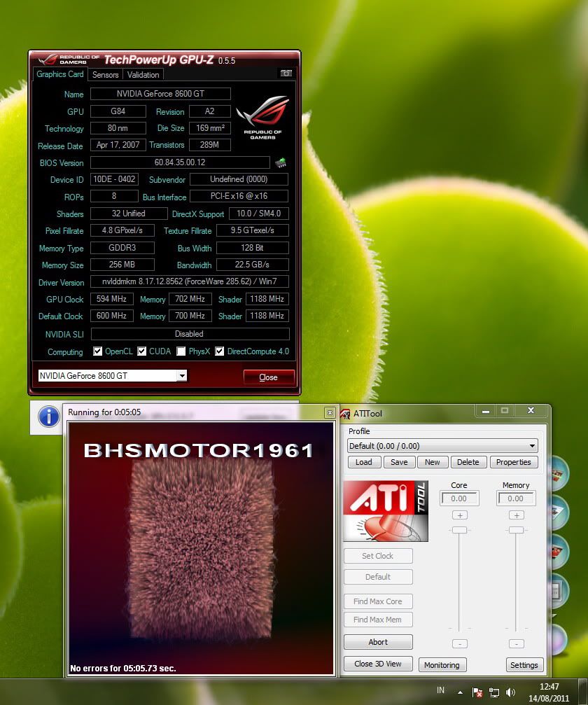Click the Default Clock value '600 MHz'
The image size is (588, 705).
[111, 316]
